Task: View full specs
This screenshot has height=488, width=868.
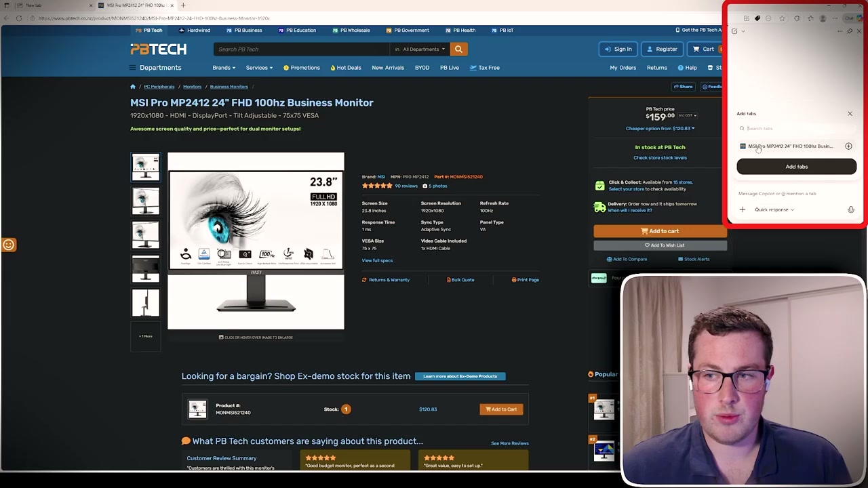Action: [377, 260]
